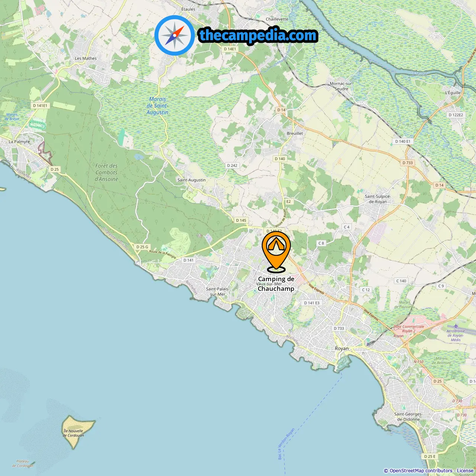Select the Camping de Chauchamp label
This screenshot has height=476, width=476.
point(276,284)
